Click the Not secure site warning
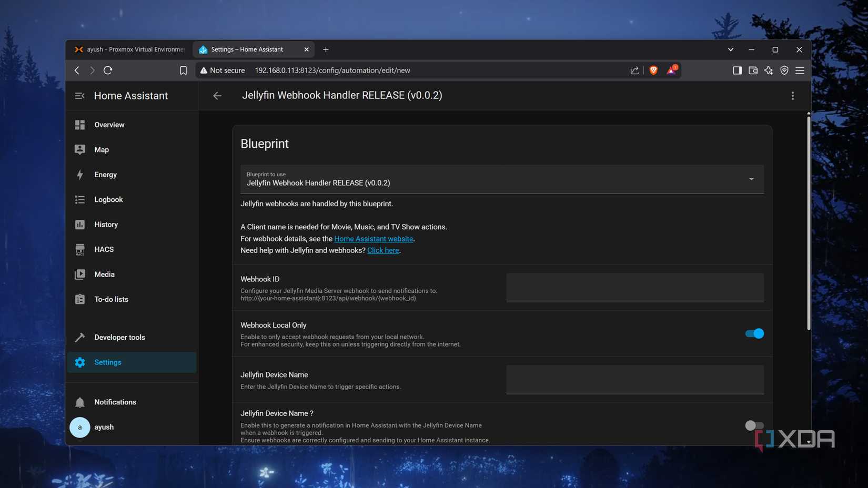Viewport: 868px width, 488px height. 223,70
